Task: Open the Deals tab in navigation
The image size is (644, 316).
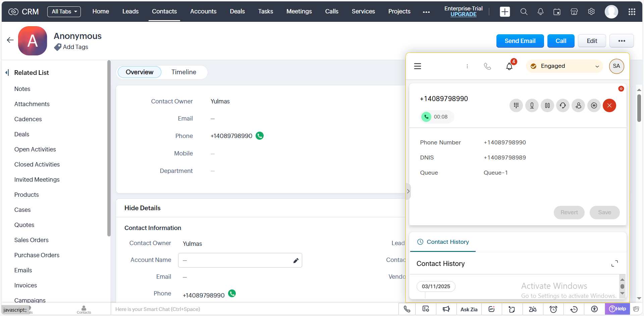Action: coord(237,11)
